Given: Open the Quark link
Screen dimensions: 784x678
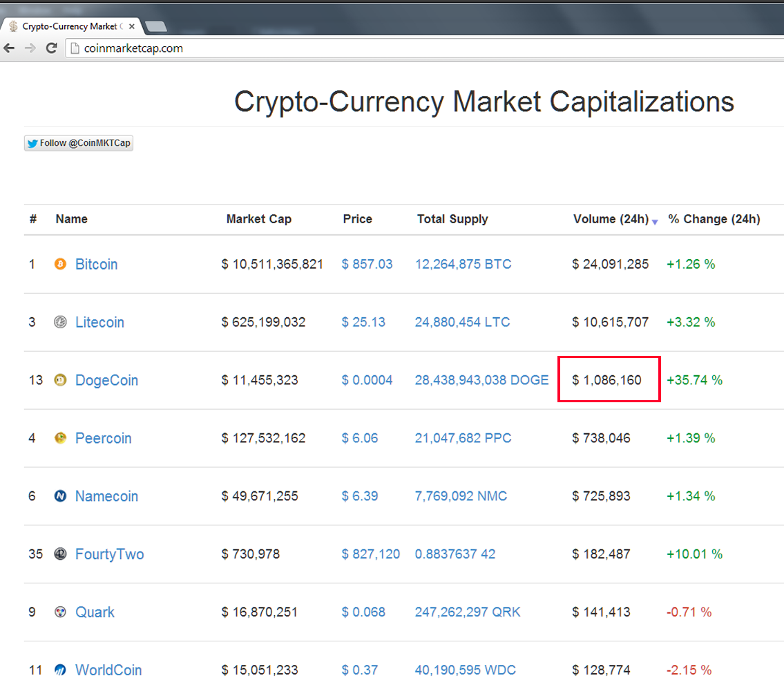Looking at the screenshot, I should 95,612.
